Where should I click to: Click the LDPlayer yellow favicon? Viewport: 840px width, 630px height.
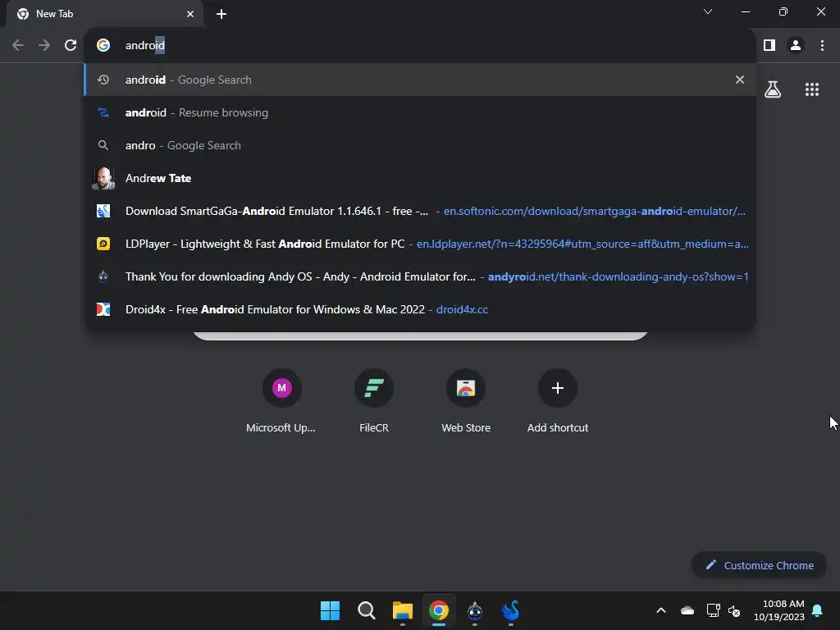[103, 244]
